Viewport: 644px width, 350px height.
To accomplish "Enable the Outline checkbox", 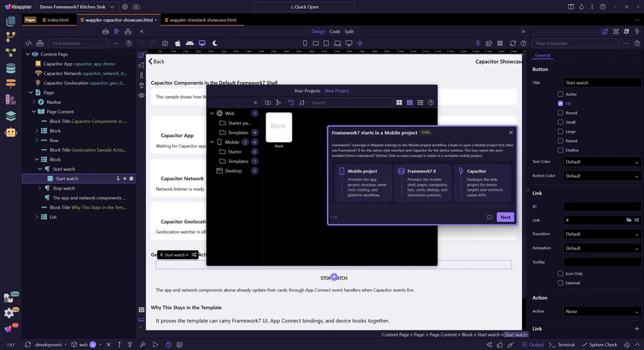I will (560, 150).
